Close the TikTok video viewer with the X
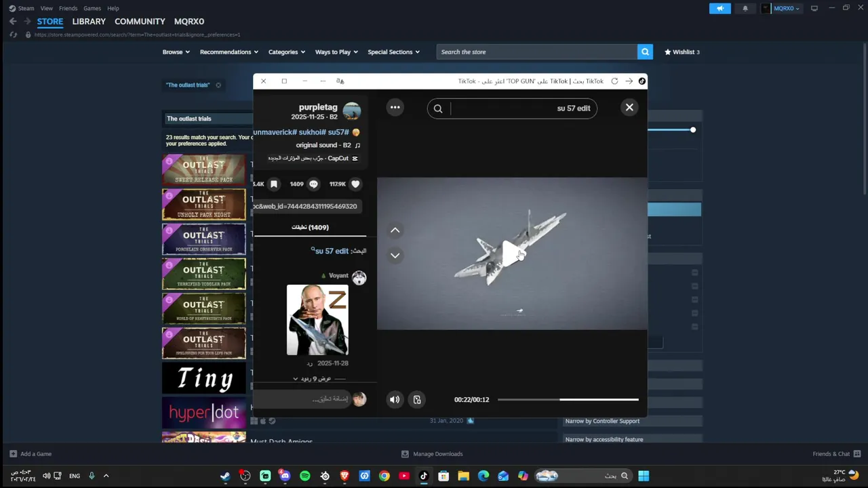868x488 pixels. (629, 107)
